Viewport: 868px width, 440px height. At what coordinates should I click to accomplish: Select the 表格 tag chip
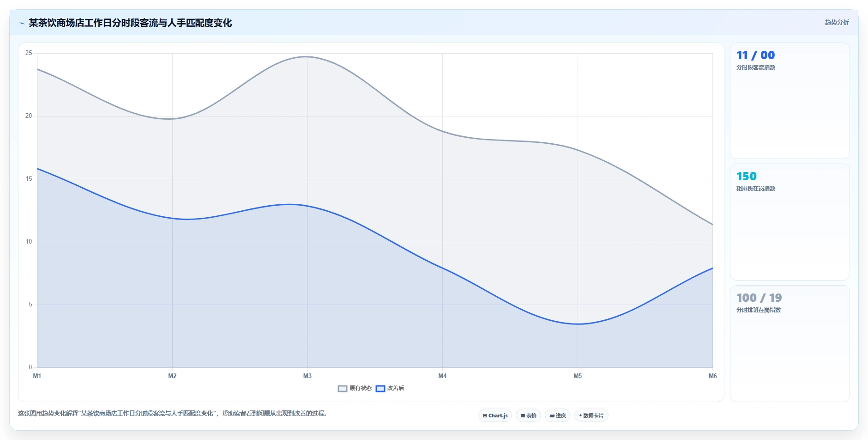pyautogui.click(x=528, y=416)
